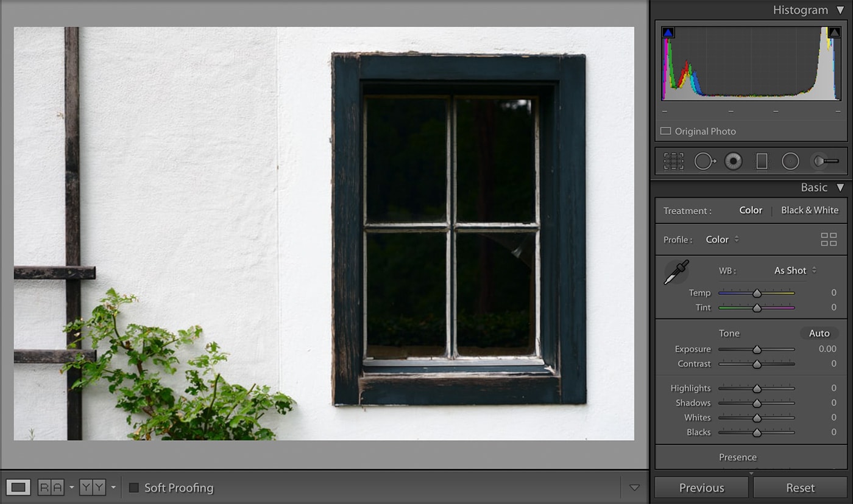Open the WB As Shot dropdown
This screenshot has height=504, width=853.
tap(795, 270)
